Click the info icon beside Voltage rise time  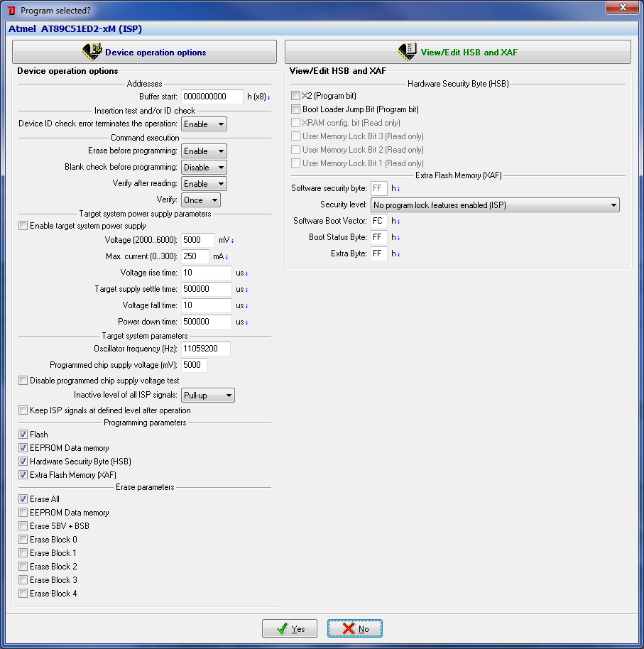pyautogui.click(x=246, y=273)
